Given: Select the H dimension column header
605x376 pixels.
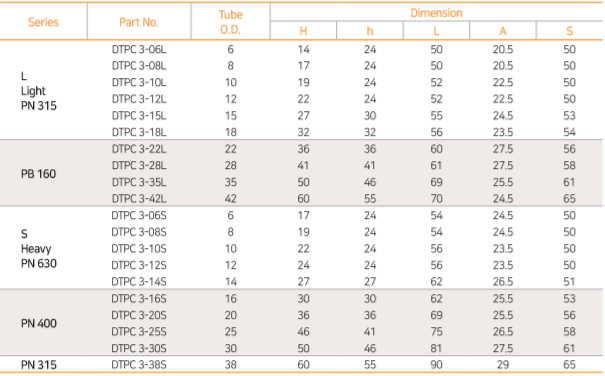Looking at the screenshot, I should point(303,31).
